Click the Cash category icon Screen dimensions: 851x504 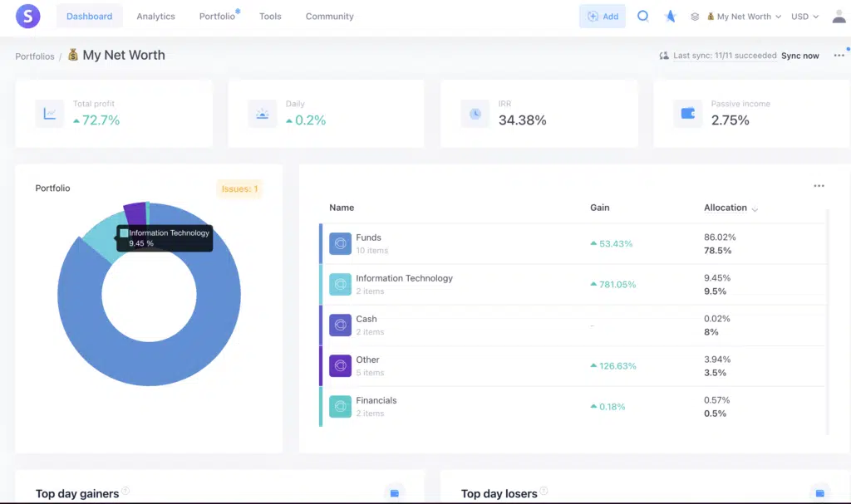(x=340, y=325)
